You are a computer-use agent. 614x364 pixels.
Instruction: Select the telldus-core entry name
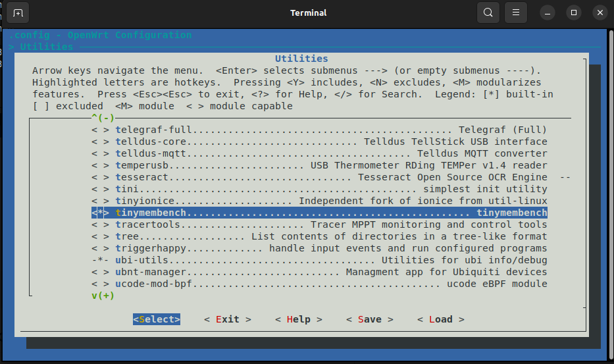(x=151, y=142)
